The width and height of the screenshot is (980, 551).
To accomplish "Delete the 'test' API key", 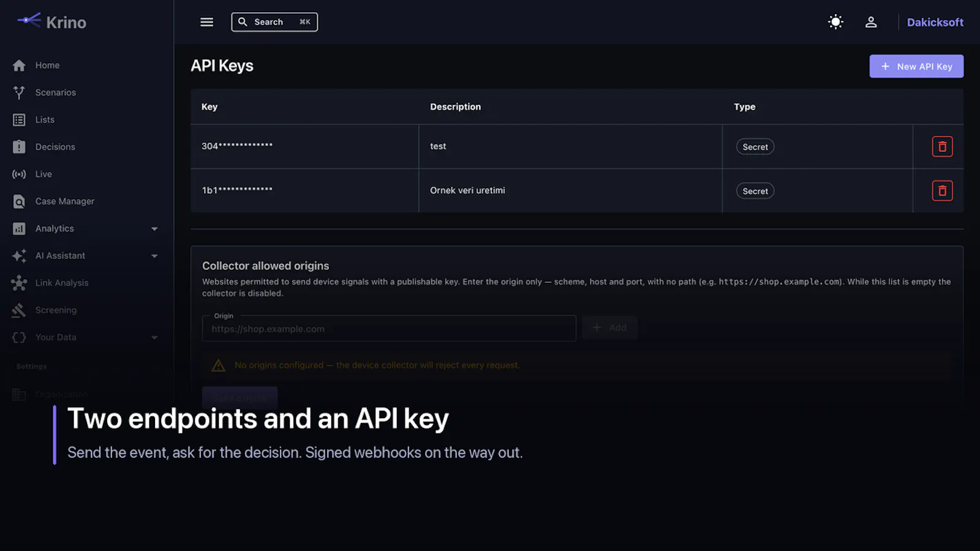I will click(x=942, y=147).
